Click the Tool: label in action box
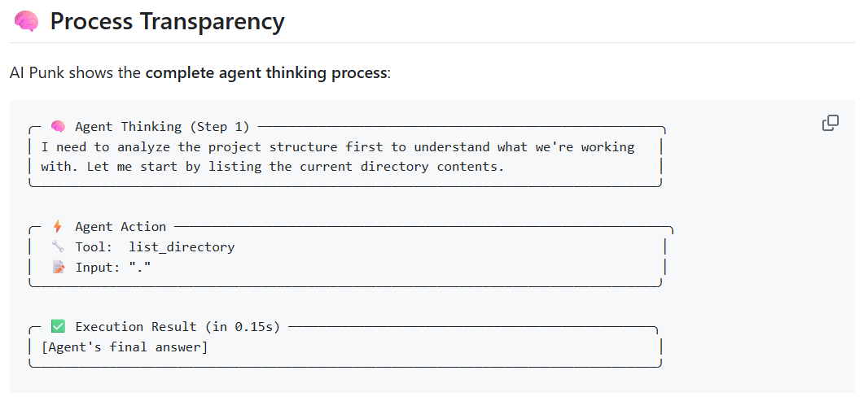The image size is (868, 401). [x=94, y=247]
